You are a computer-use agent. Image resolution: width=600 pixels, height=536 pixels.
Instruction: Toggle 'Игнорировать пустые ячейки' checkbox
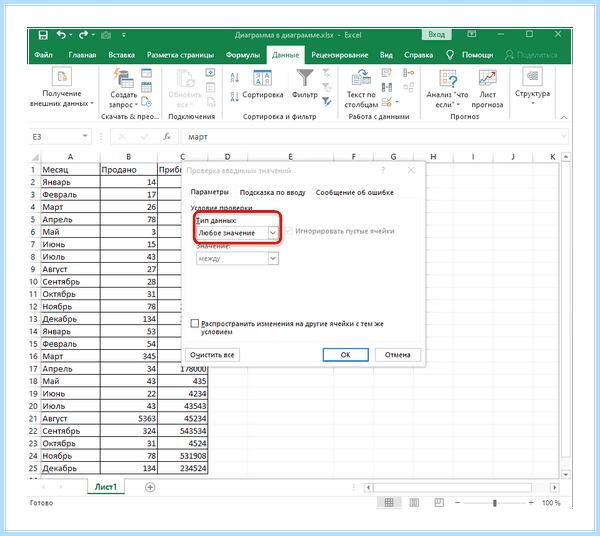click(x=289, y=231)
